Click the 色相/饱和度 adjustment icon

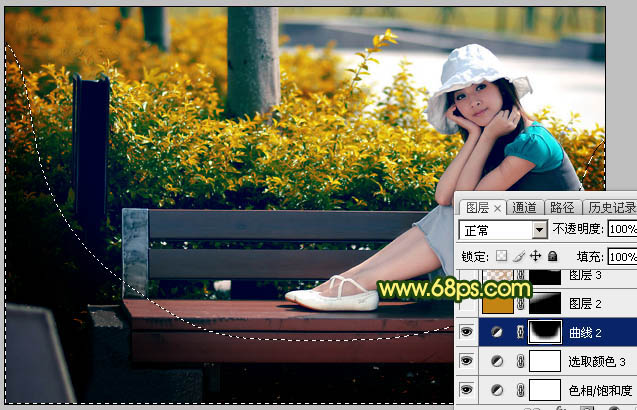497,390
